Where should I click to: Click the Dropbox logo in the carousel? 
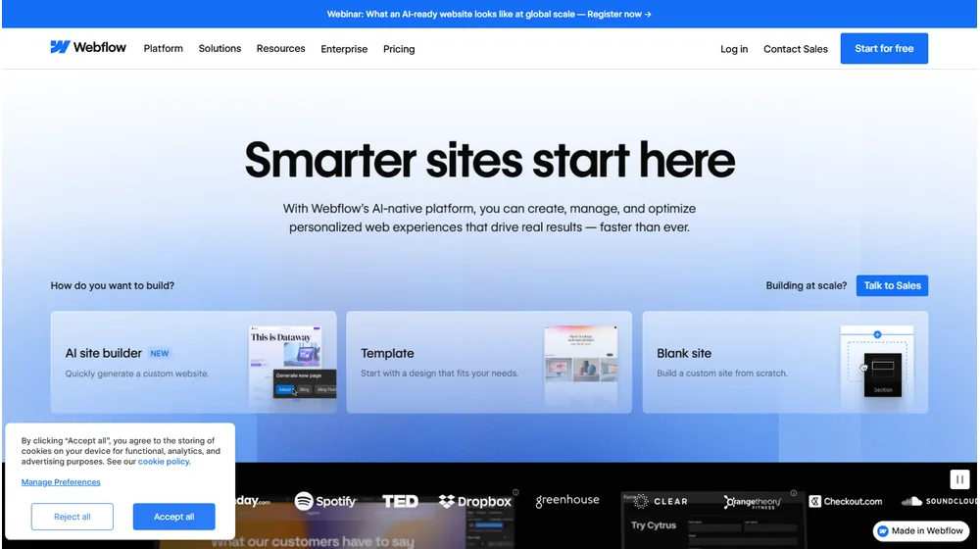tap(475, 501)
